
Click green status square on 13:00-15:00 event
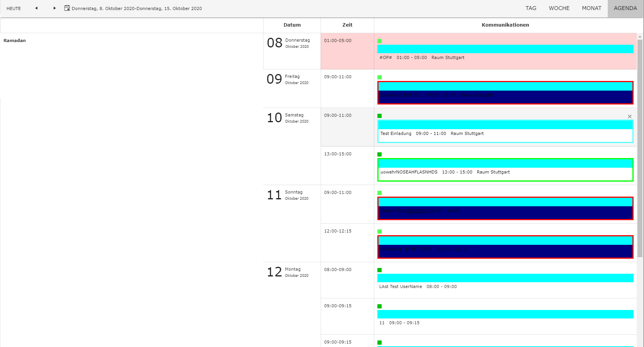pyautogui.click(x=379, y=154)
